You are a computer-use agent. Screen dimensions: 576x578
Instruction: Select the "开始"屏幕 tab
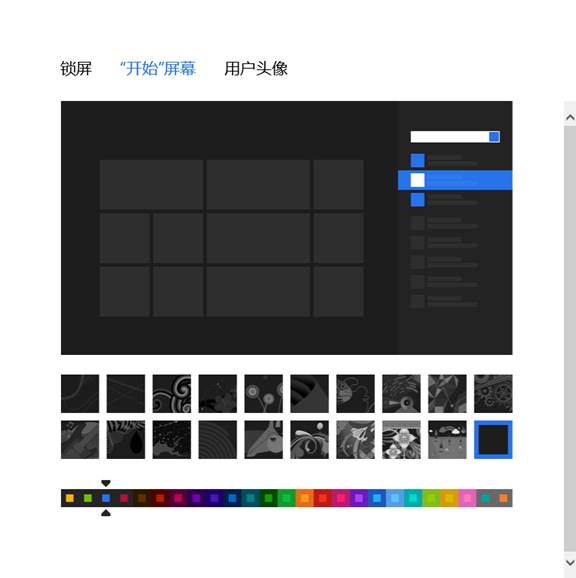pyautogui.click(x=158, y=69)
